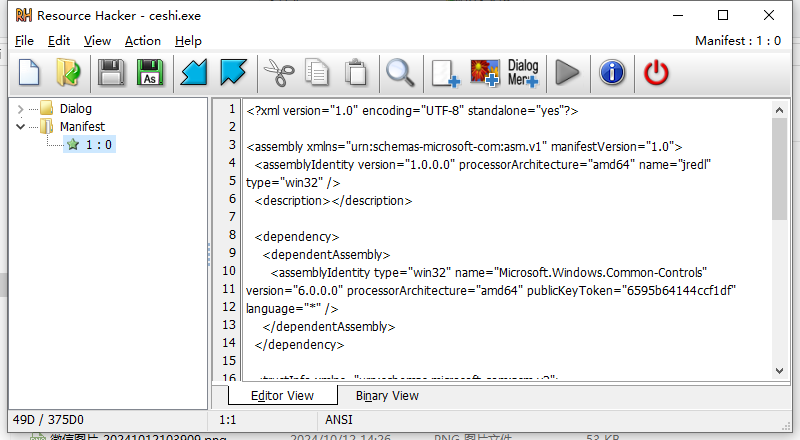Click the blue Info icon
This screenshot has width=800, height=440.
(x=612, y=72)
